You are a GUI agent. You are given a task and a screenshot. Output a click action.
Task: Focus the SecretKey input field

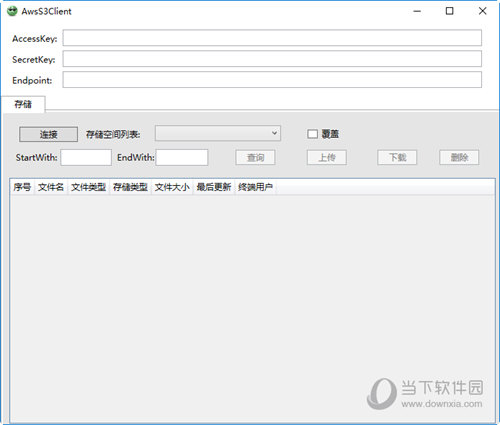point(272,59)
